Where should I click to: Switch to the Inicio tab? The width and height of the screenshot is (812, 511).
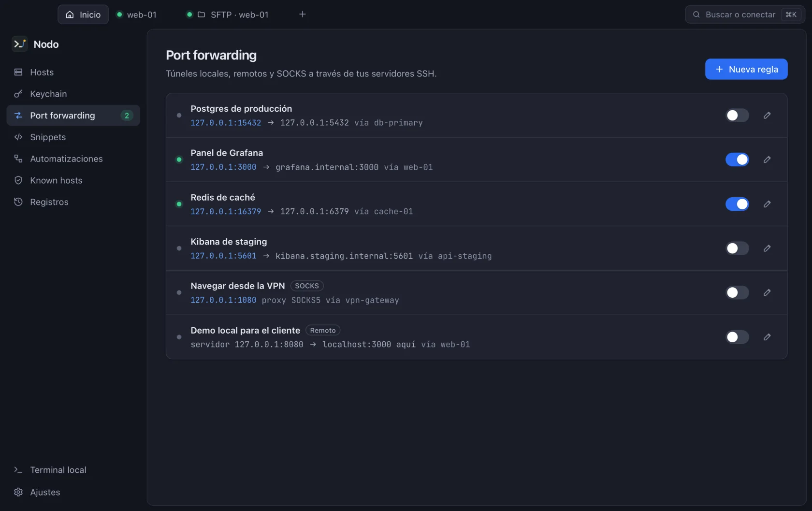pos(83,15)
